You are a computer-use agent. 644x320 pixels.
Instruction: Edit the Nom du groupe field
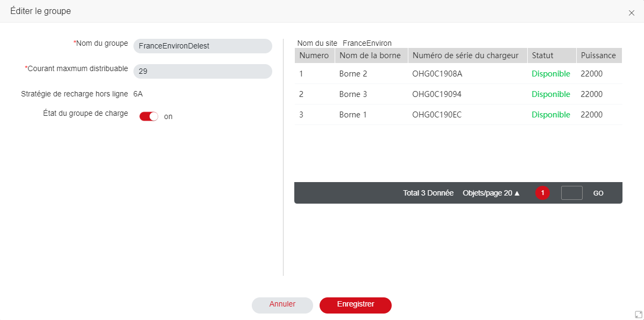pyautogui.click(x=202, y=46)
